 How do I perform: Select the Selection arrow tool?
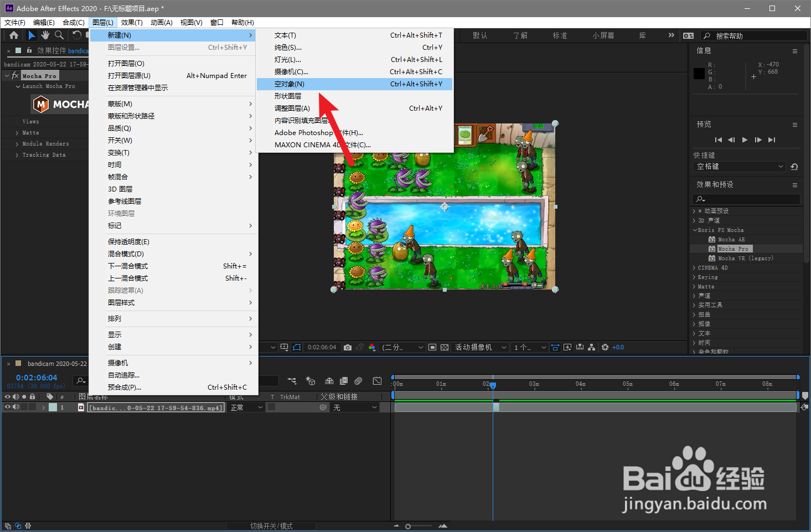32,35
